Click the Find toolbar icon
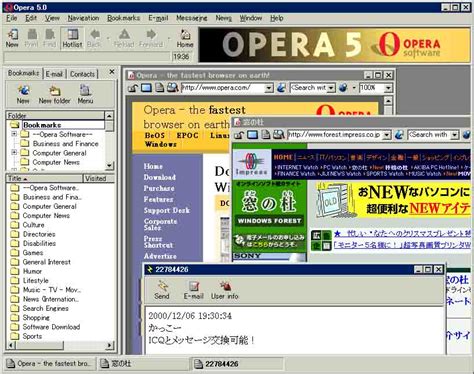The height and width of the screenshot is (374, 474). point(49,38)
